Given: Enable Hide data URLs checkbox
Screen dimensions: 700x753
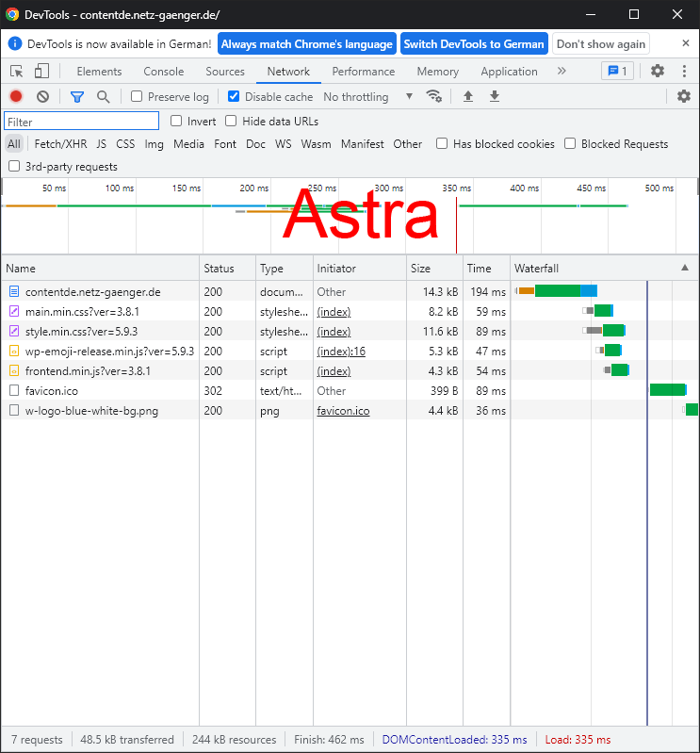Looking at the screenshot, I should point(231,121).
